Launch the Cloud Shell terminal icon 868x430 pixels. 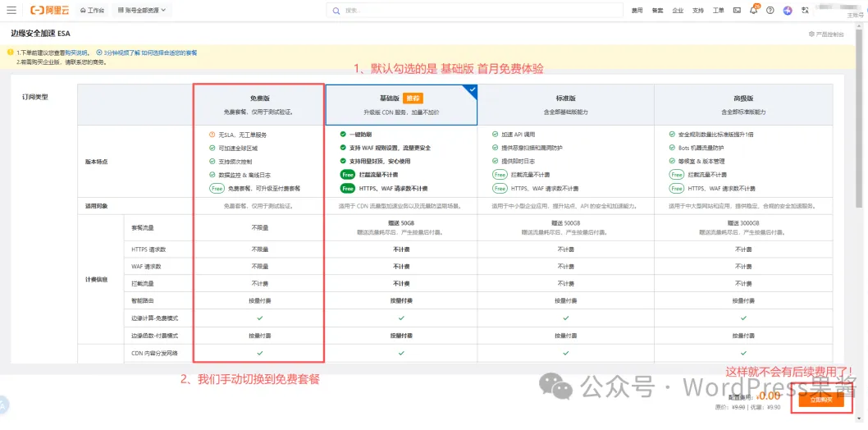tap(737, 10)
